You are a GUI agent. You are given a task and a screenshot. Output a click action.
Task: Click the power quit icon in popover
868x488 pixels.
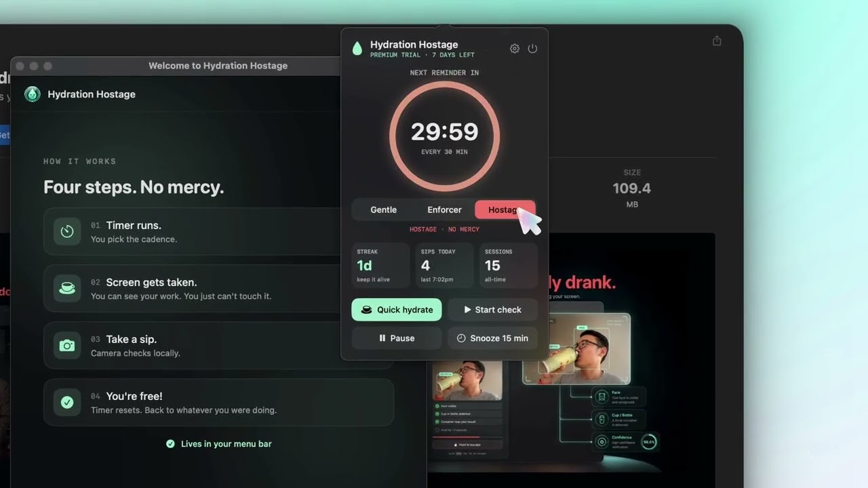(532, 49)
